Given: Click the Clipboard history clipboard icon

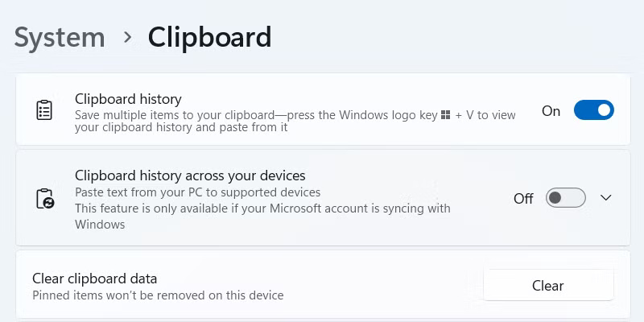Looking at the screenshot, I should (44, 110).
